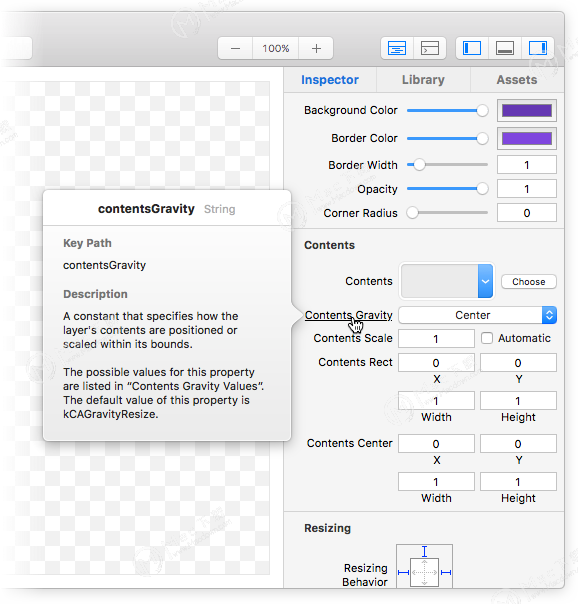
Task: Click the Corner Radius slider
Action: tap(447, 213)
